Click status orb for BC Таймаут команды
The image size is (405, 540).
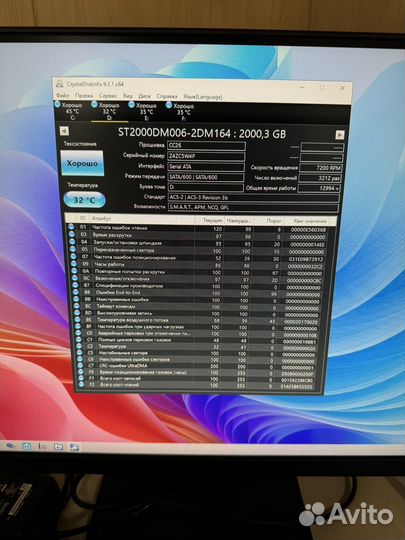(x=77, y=306)
